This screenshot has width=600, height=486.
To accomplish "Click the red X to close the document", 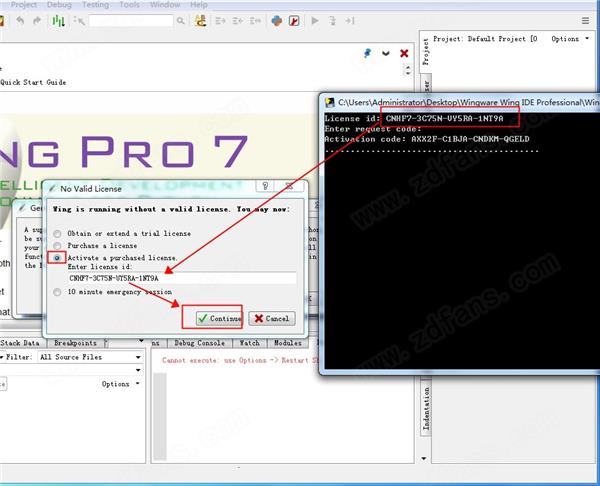I will (404, 53).
